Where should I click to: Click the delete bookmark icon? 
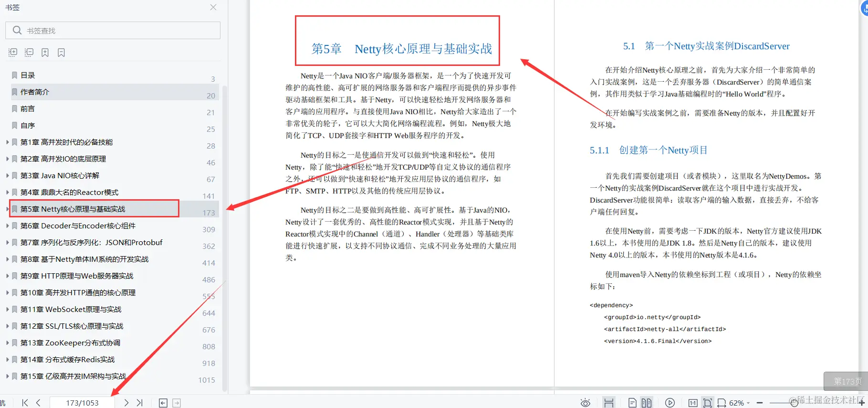[61, 53]
